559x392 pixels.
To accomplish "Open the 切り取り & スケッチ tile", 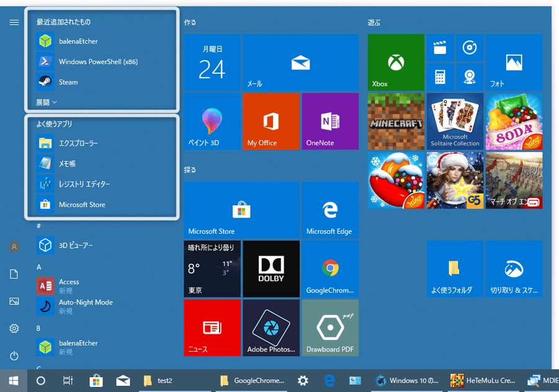I will [514, 269].
